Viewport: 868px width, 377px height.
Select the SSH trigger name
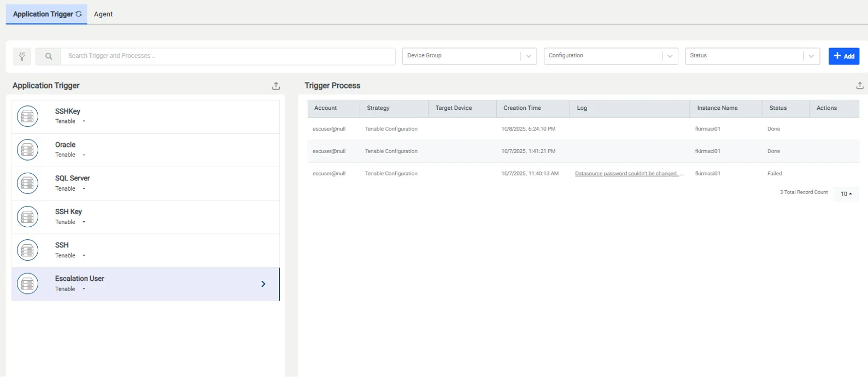pyautogui.click(x=62, y=245)
